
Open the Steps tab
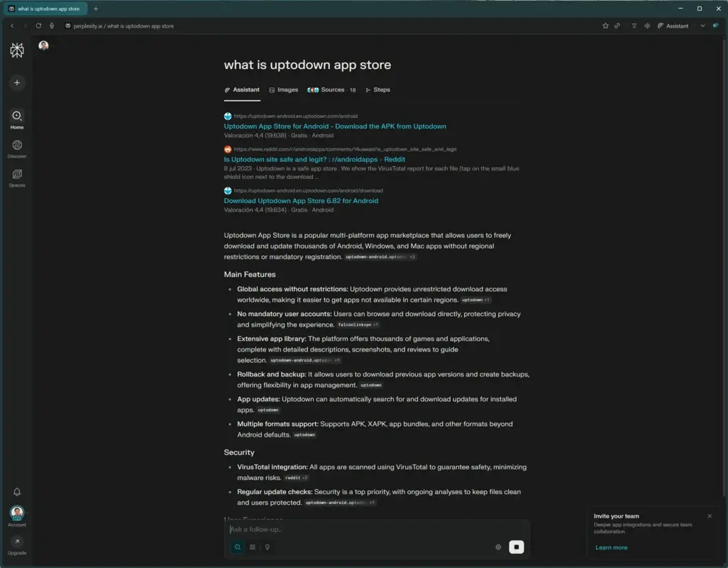pyautogui.click(x=378, y=89)
